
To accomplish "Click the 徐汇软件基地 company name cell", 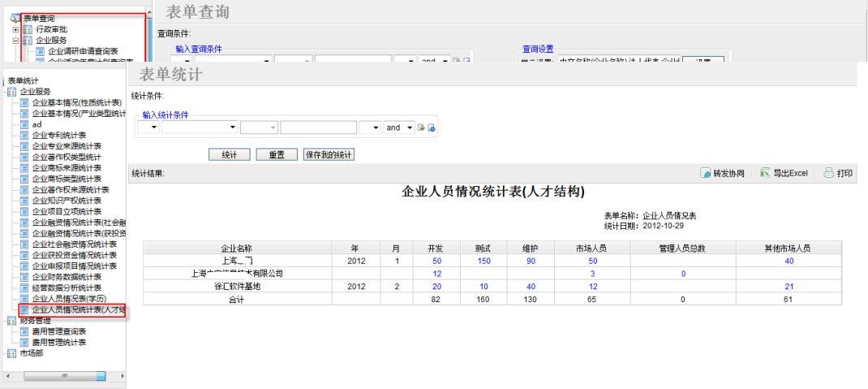I will (237, 287).
